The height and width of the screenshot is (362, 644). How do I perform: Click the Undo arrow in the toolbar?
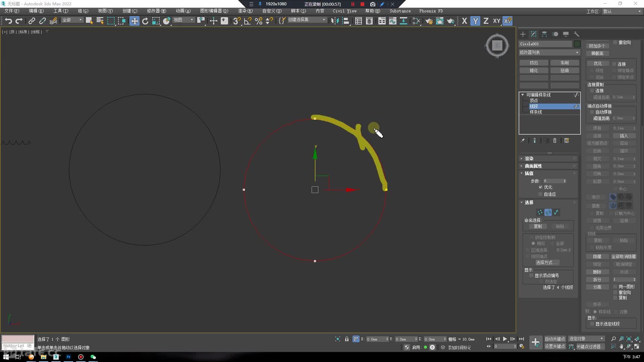(x=8, y=21)
